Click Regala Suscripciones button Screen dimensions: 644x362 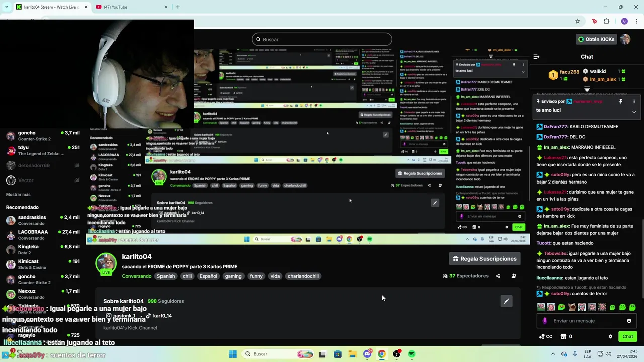pos(485,259)
